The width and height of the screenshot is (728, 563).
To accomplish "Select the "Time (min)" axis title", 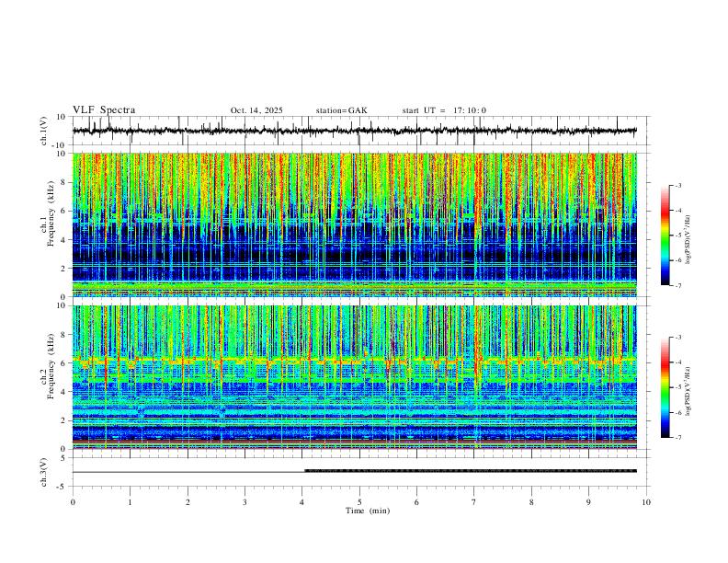I will (368, 511).
